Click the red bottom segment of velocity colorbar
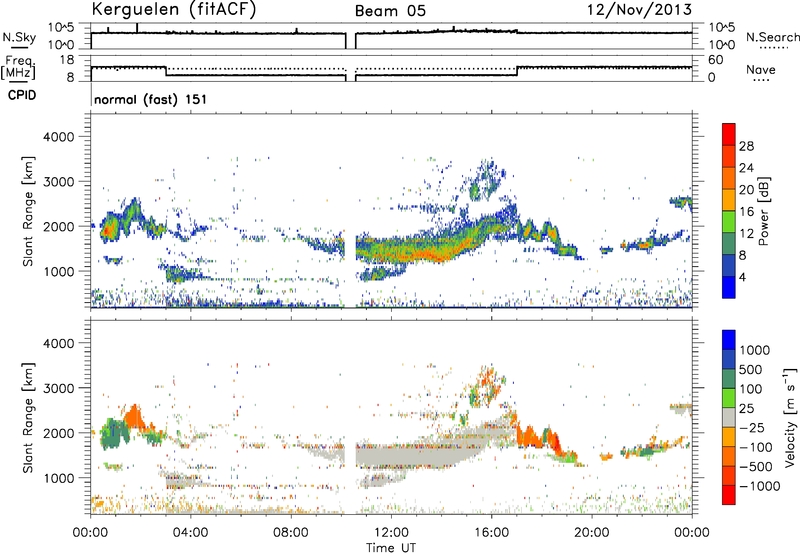 coord(729,495)
